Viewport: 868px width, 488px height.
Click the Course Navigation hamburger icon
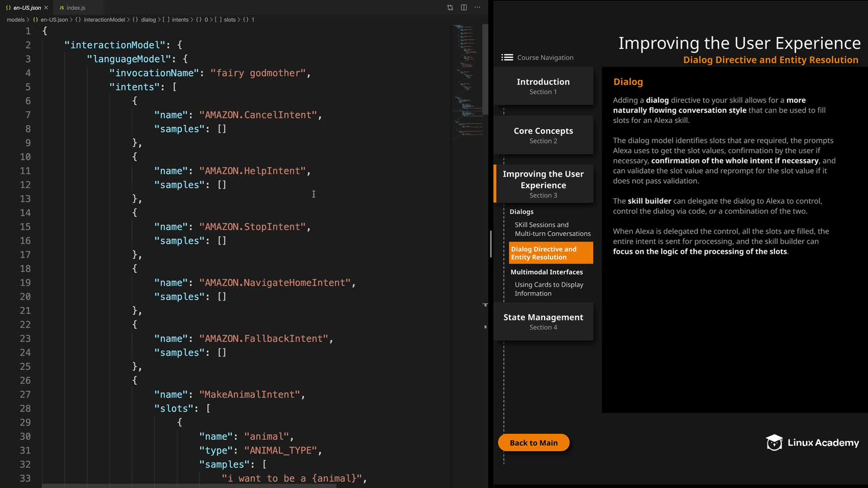pos(507,57)
